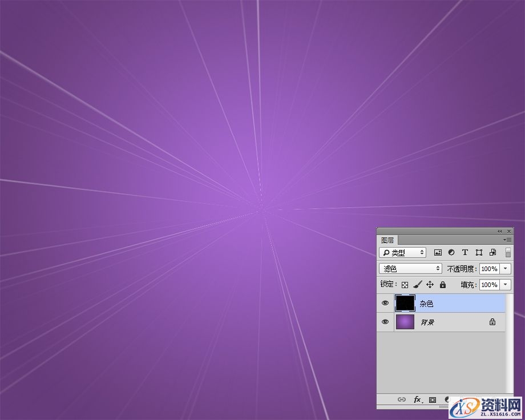Expand the 不透明度 opacity slider arrow
The image size is (525, 420).
coord(506,269)
